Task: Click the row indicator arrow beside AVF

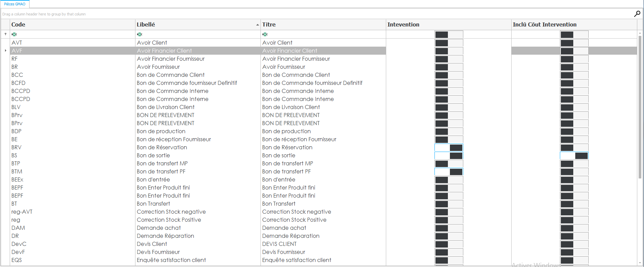Action: point(5,51)
